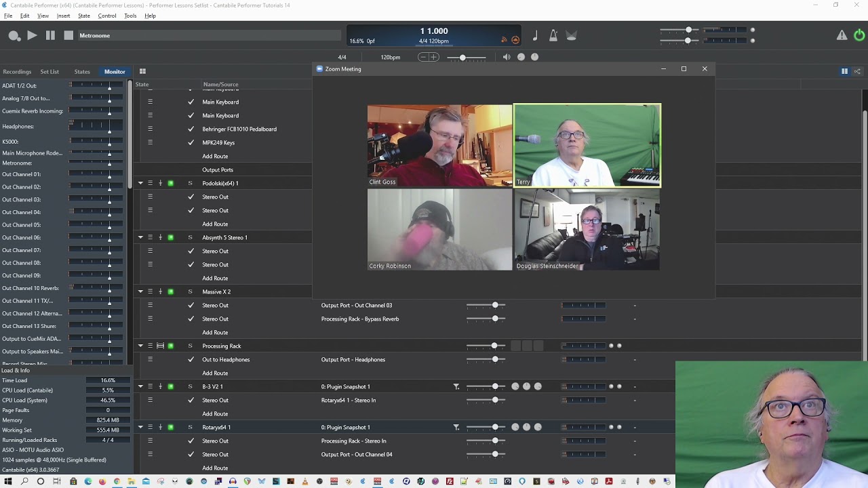The width and height of the screenshot is (868, 488).
Task: Click the tempo decrease minus button
Action: (423, 57)
